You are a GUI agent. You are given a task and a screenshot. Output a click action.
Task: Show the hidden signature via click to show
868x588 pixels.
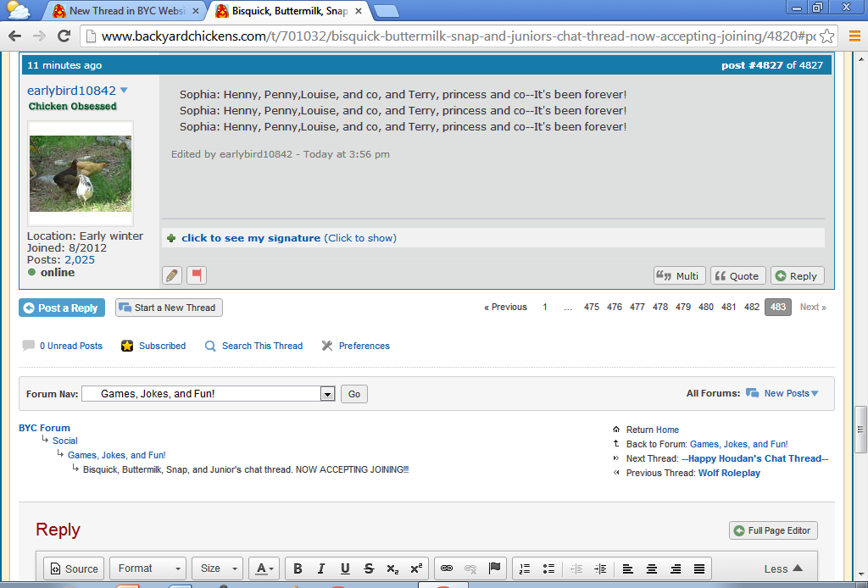pyautogui.click(x=359, y=238)
